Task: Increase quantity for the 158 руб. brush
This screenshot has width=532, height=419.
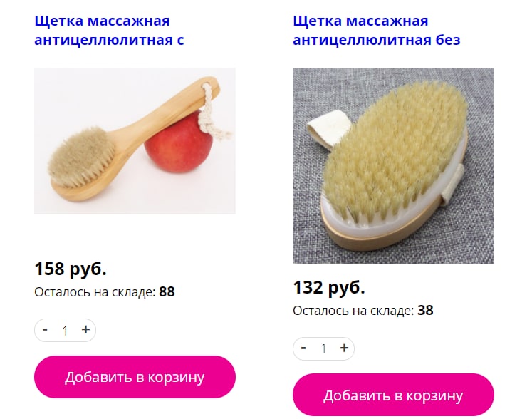Action: pos(85,330)
